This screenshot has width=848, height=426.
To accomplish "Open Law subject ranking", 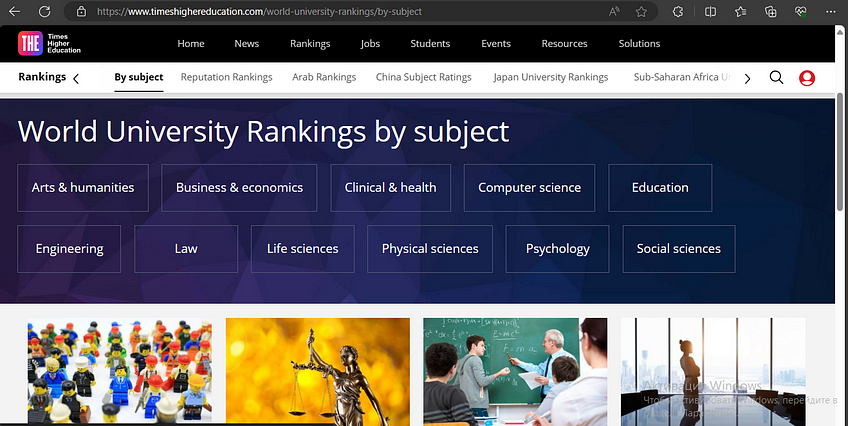I will click(186, 249).
